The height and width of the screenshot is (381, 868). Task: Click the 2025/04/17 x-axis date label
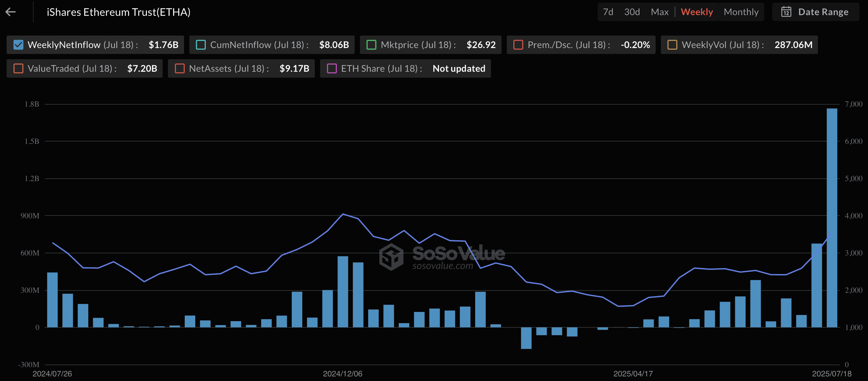pos(633,373)
